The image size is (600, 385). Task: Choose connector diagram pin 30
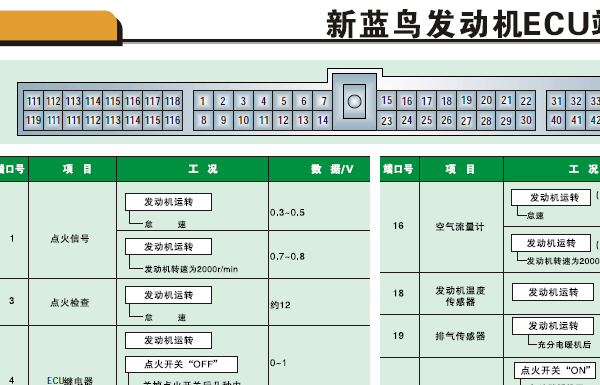pos(526,121)
